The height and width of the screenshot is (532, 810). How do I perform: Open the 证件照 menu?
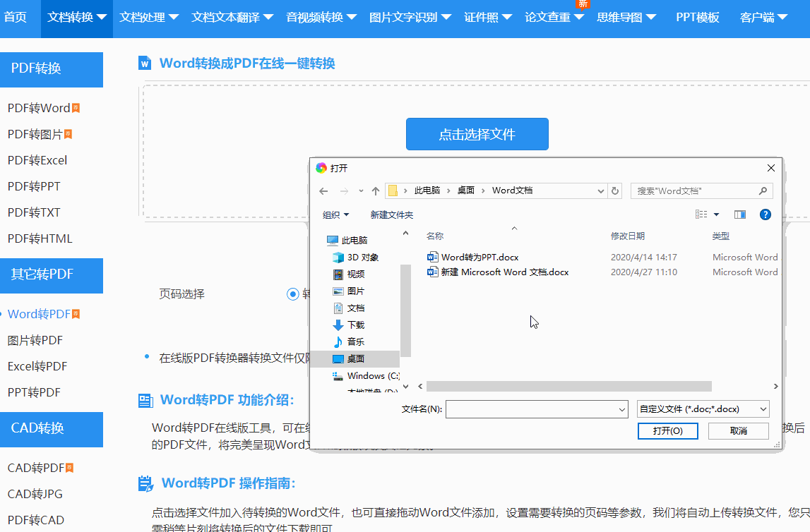tap(488, 18)
